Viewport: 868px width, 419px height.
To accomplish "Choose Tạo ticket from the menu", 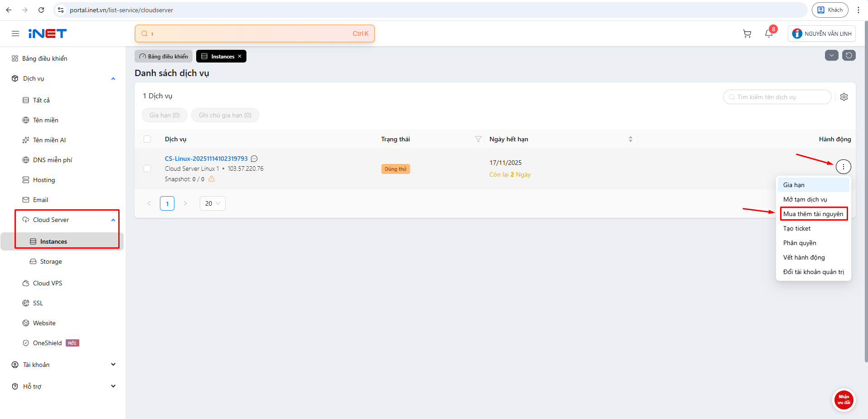I will click(x=814, y=228).
